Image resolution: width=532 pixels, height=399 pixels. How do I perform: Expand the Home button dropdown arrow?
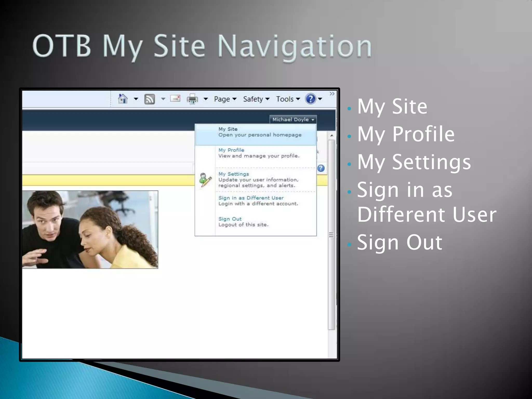point(136,99)
